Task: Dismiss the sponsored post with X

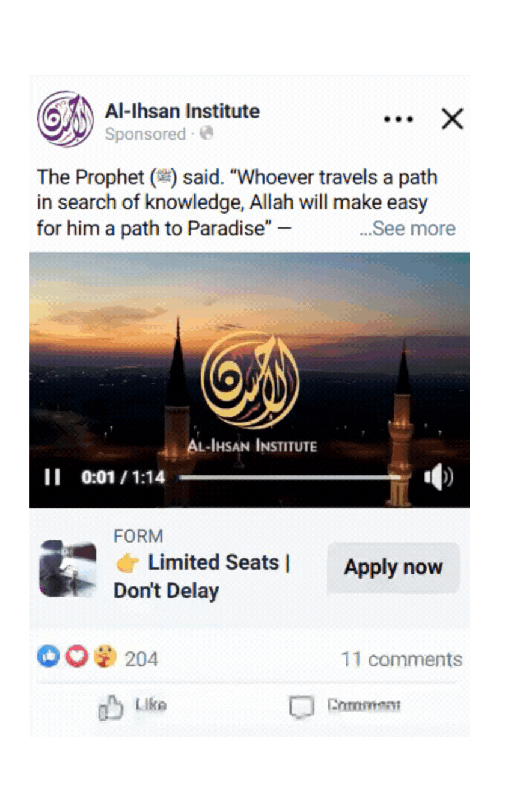Action: (452, 119)
